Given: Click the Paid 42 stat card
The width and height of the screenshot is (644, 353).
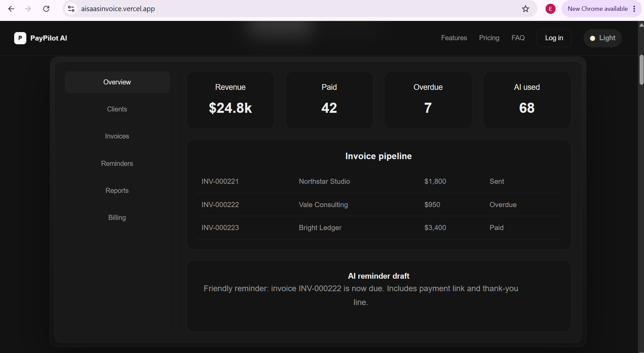Looking at the screenshot, I should click(329, 100).
